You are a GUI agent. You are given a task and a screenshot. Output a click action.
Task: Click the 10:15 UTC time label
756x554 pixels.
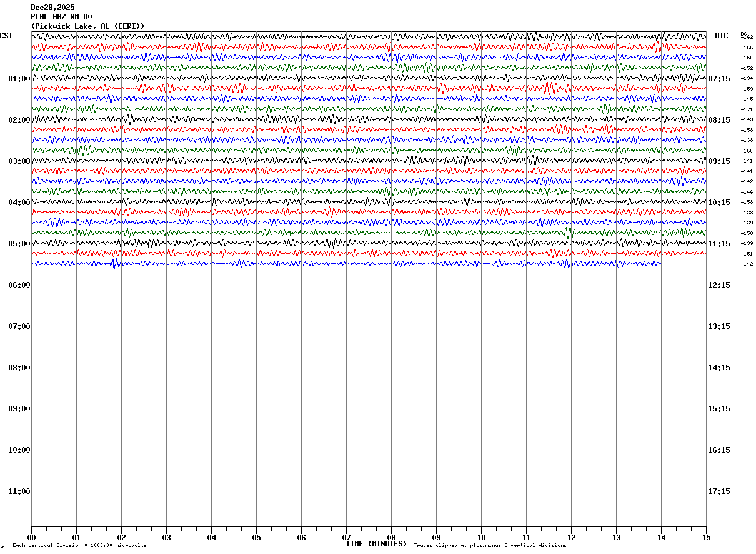tap(719, 203)
